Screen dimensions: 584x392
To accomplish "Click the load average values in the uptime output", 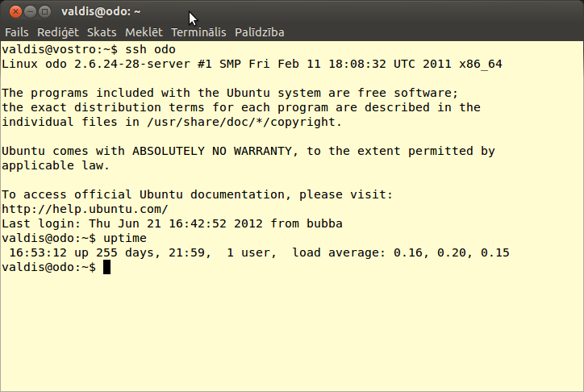I will coord(452,252).
